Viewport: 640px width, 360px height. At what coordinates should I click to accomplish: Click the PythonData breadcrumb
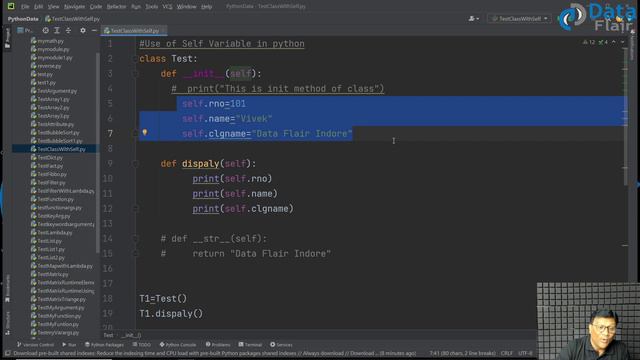23,19
